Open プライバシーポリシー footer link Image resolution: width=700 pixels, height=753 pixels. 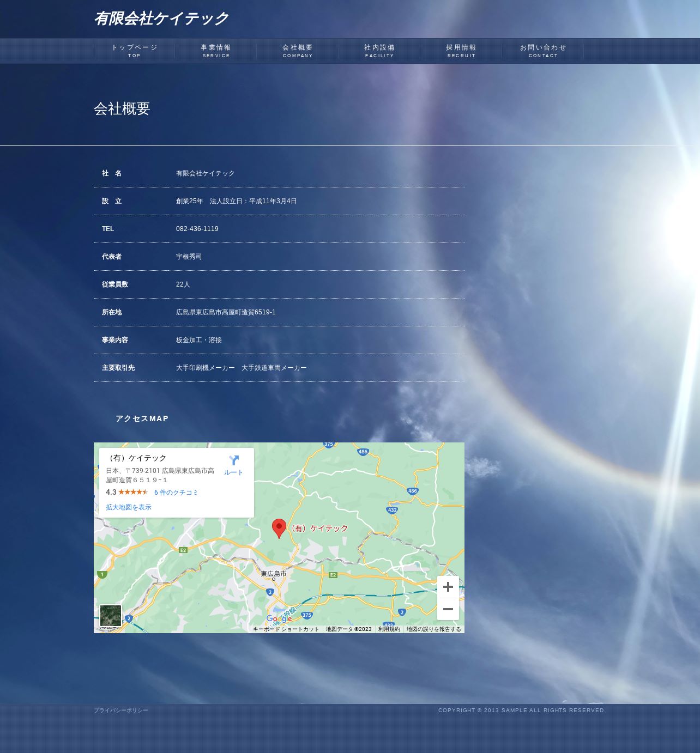121,711
